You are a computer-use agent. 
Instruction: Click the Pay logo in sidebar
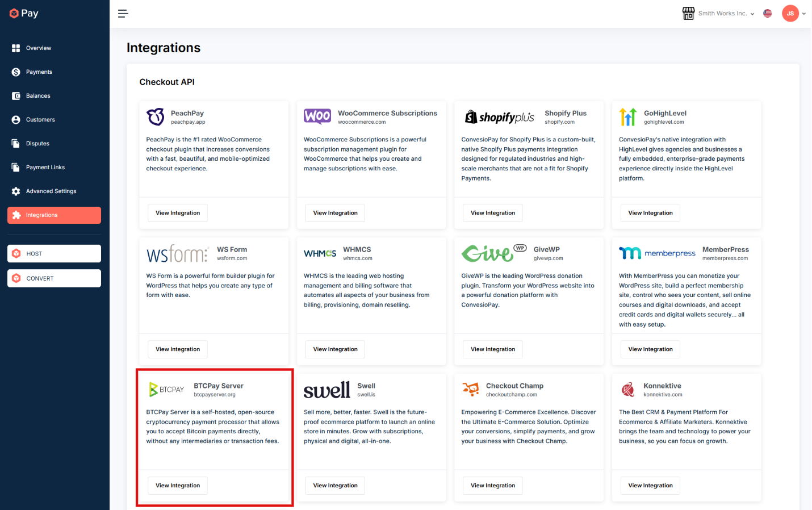click(x=24, y=13)
